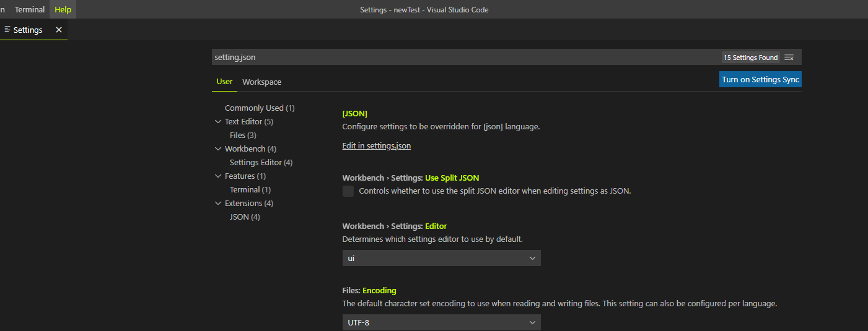This screenshot has height=331, width=868.
Task: Select JSON (4) in settings tree
Action: 245,217
